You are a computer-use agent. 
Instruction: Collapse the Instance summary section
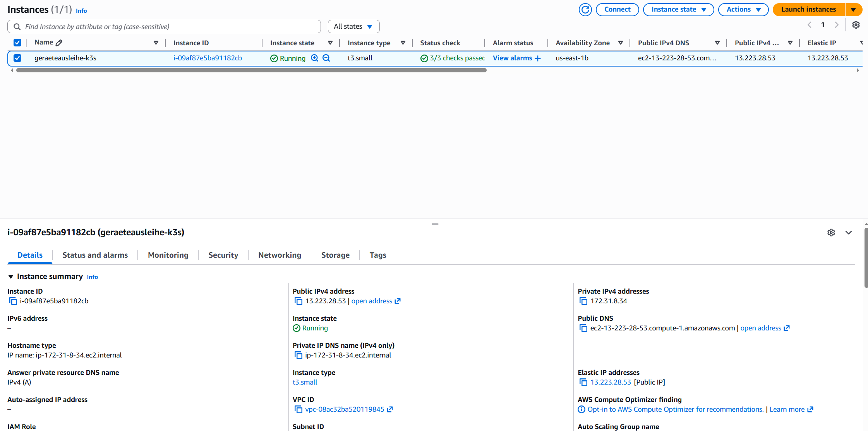[x=11, y=277]
